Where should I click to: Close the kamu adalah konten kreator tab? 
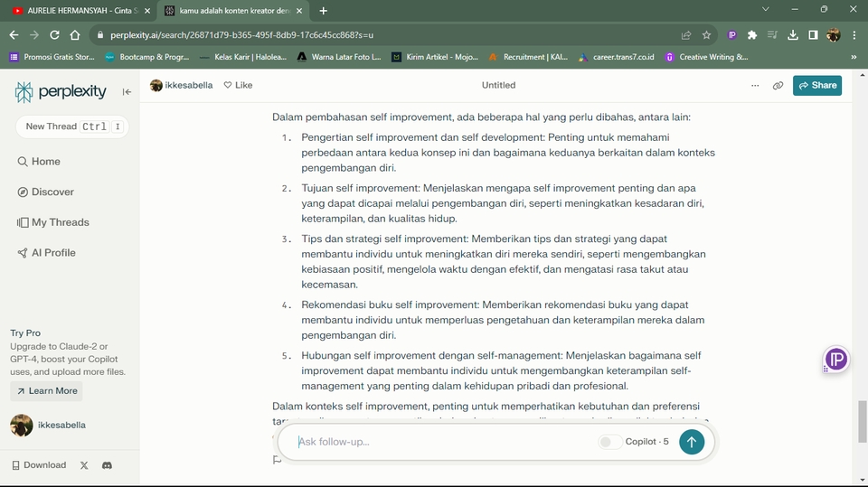click(x=299, y=11)
